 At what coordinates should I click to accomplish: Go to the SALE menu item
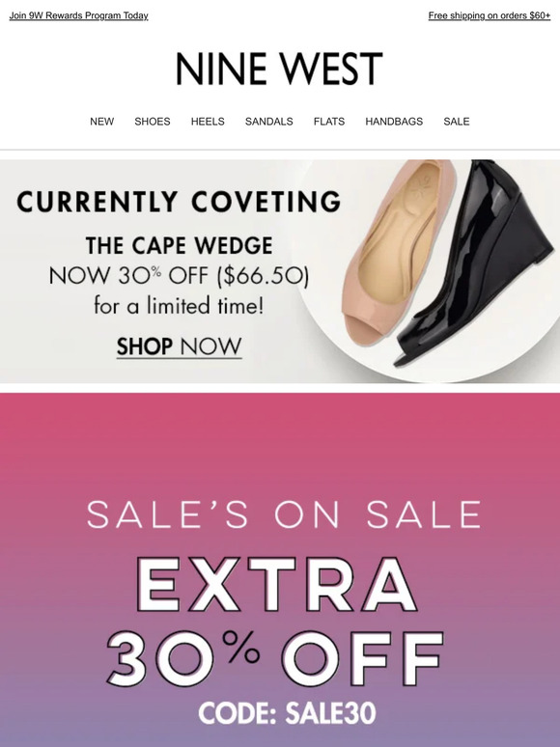click(x=457, y=122)
